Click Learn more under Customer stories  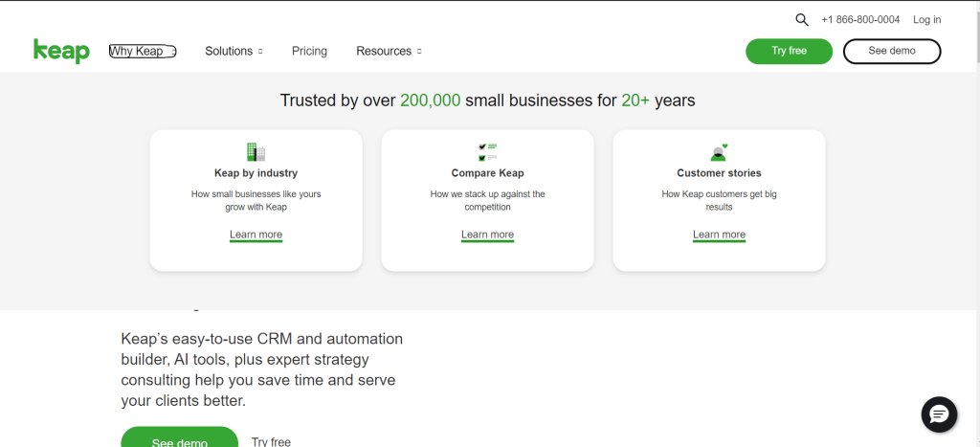pyautogui.click(x=719, y=235)
